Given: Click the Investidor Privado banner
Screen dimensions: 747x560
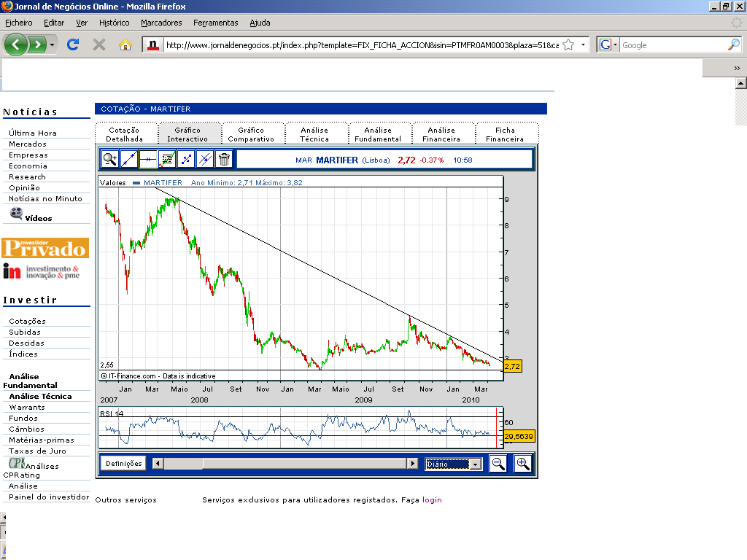Looking at the screenshot, I should pyautogui.click(x=45, y=248).
